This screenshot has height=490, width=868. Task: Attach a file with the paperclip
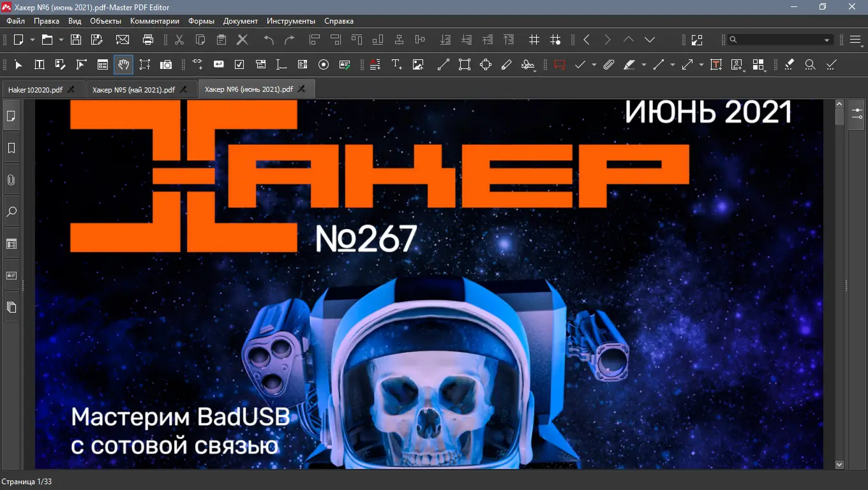coord(609,64)
